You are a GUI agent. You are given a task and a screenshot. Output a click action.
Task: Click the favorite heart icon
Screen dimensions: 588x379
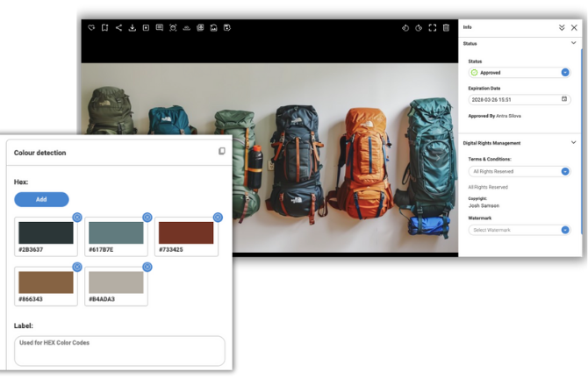point(91,28)
